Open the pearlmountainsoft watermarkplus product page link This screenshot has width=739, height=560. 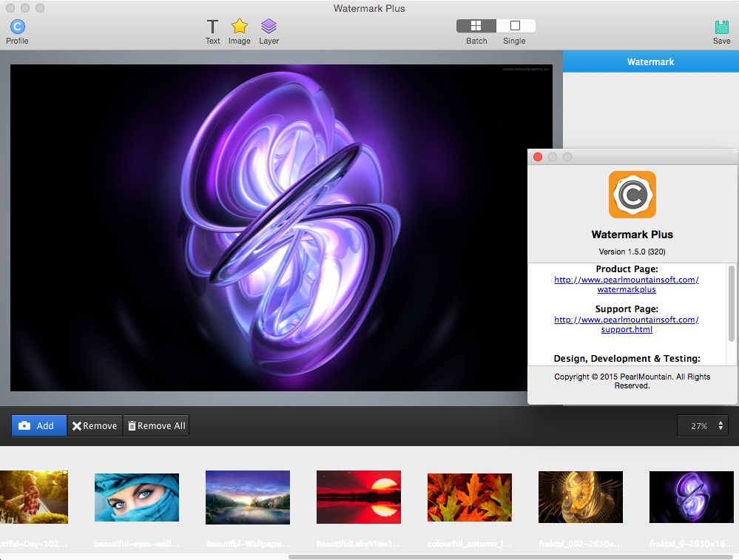[627, 284]
